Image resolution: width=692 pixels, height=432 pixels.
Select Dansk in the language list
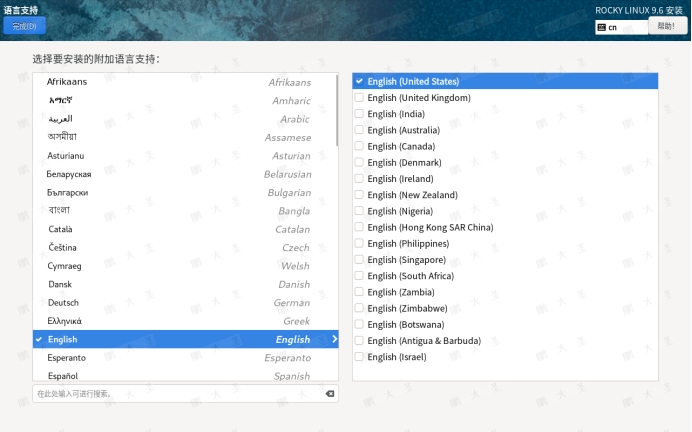click(x=184, y=284)
